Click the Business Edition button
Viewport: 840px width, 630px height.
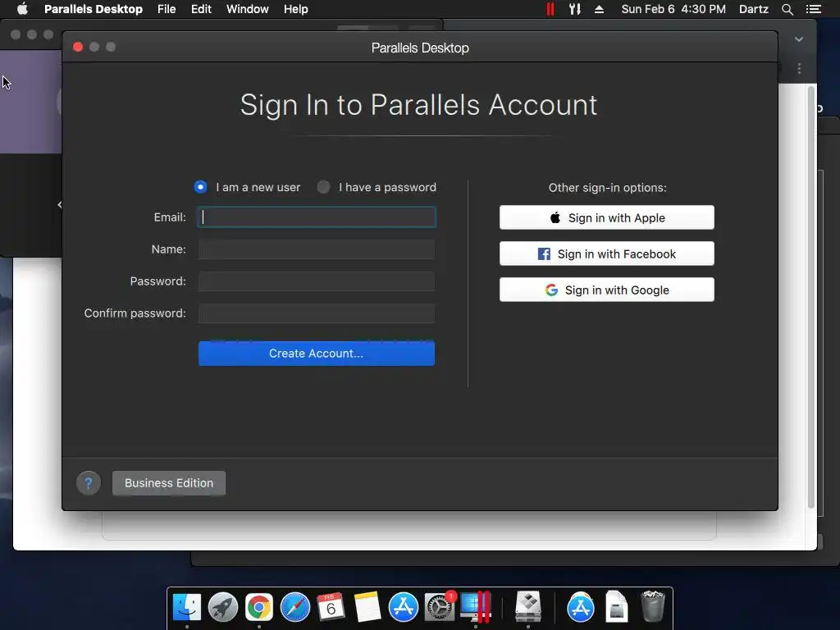point(169,483)
